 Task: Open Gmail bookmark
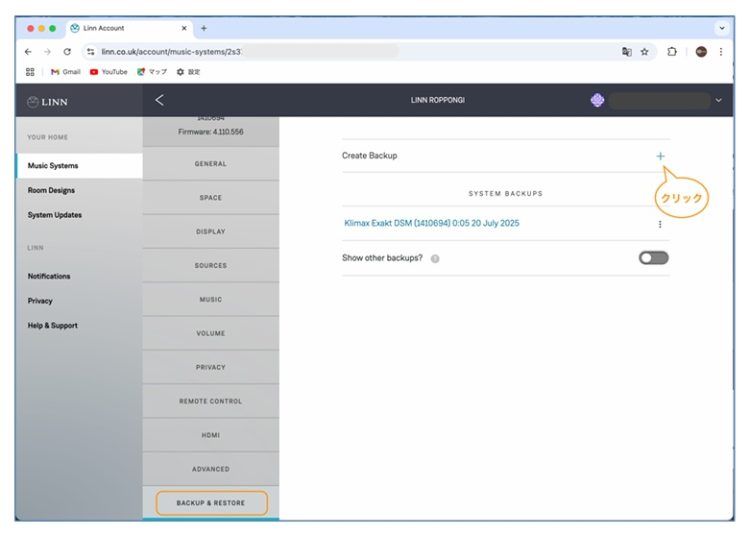[x=66, y=72]
